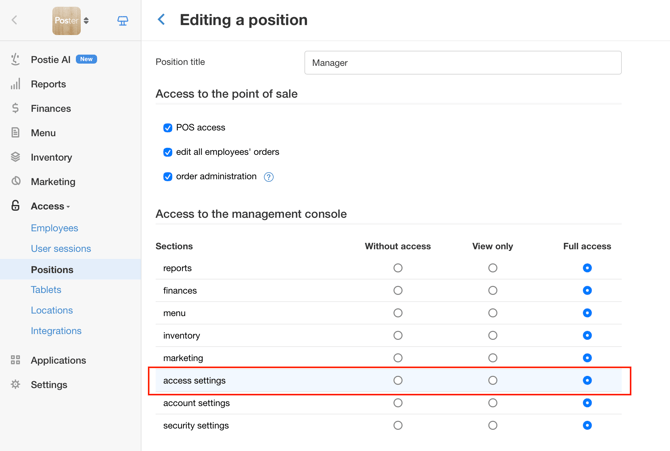The width and height of the screenshot is (670, 451).
Task: Open Reports in sidebar
Action: 48,84
